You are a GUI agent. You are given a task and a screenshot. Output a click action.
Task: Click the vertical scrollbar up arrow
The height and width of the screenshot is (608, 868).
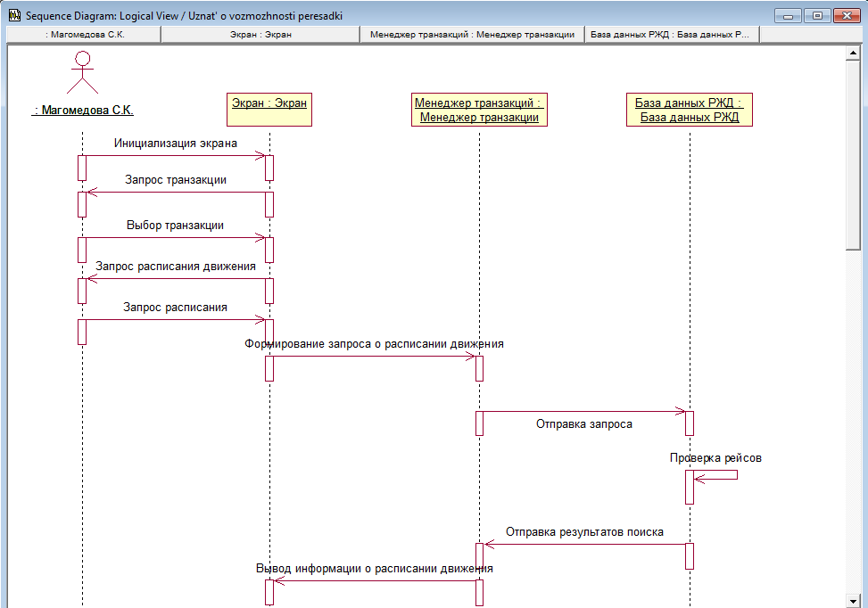853,53
